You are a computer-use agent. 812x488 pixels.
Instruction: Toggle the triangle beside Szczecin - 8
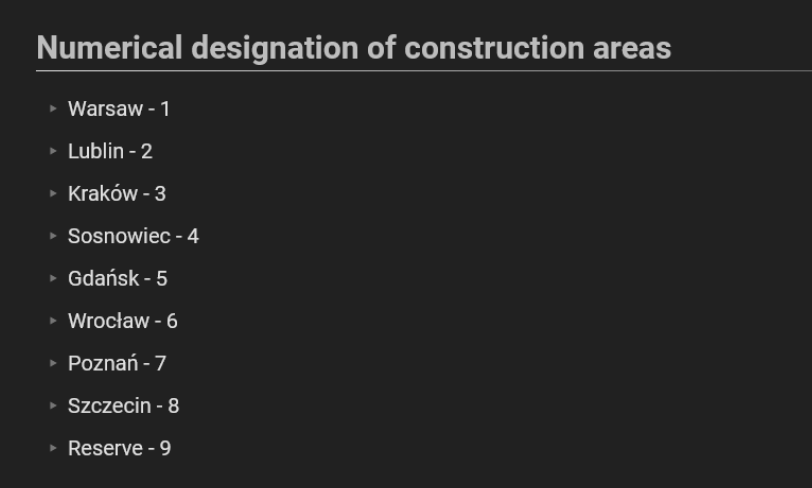53,407
